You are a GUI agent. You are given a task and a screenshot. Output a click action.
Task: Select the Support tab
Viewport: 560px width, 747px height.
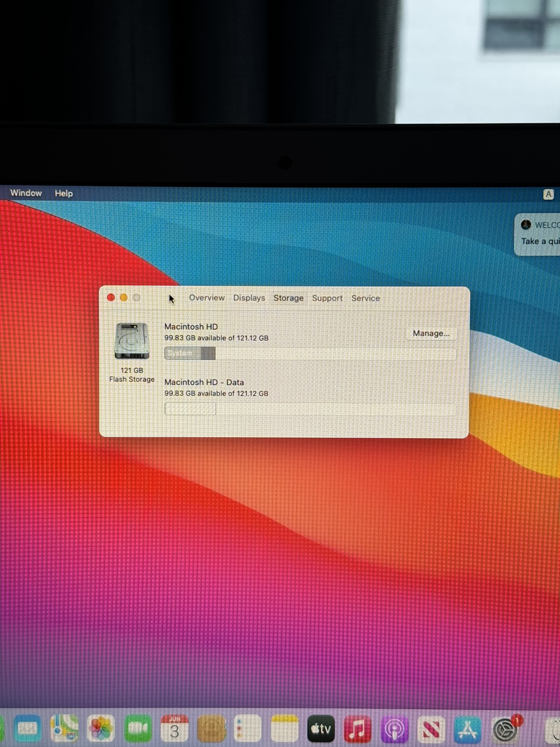click(x=327, y=298)
